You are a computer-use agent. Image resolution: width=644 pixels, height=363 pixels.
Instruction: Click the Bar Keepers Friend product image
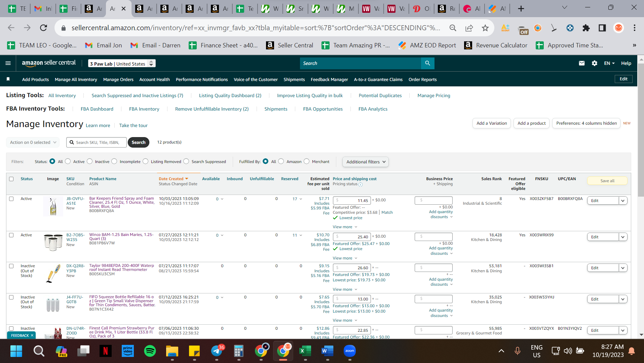point(53,206)
